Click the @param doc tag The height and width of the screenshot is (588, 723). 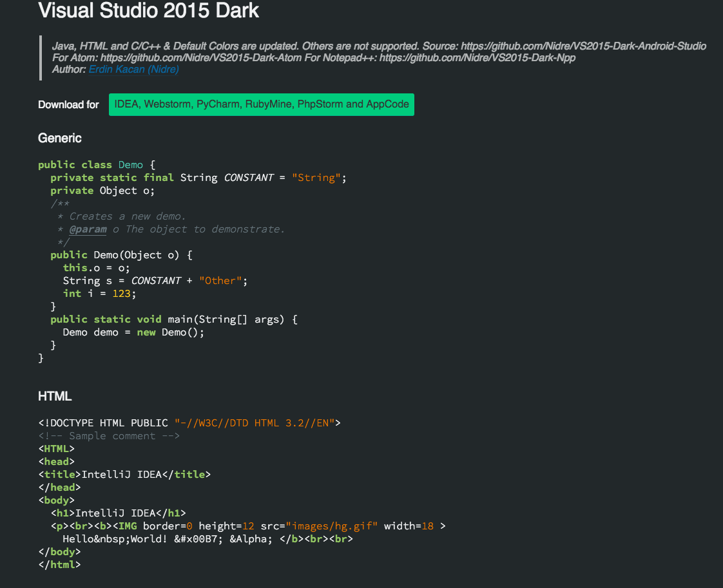click(88, 229)
